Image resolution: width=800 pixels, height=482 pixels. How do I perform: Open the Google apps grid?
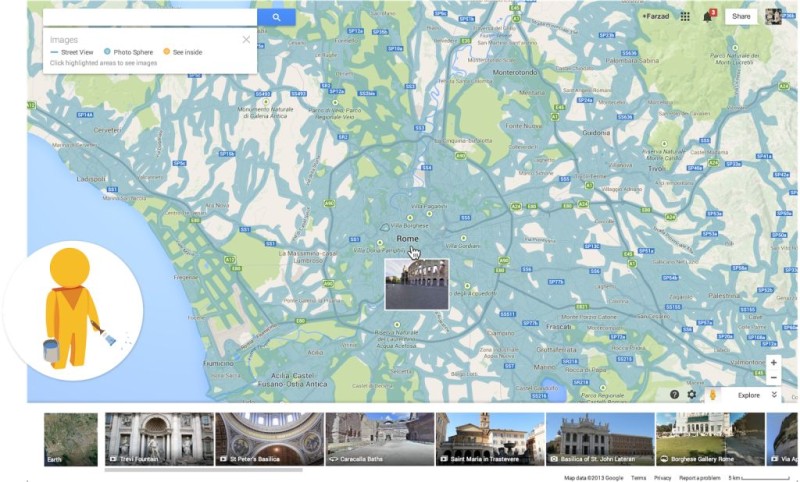tap(685, 16)
